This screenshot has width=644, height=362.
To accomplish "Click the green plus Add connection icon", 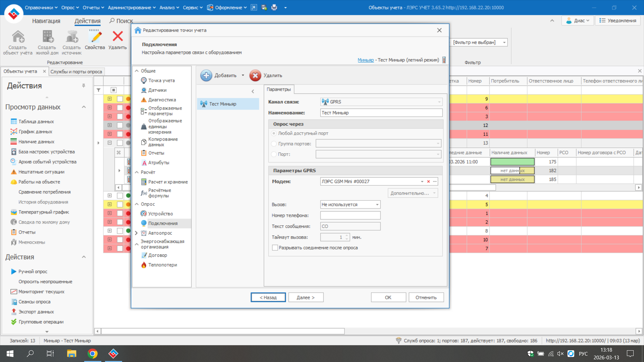I will (x=206, y=75).
